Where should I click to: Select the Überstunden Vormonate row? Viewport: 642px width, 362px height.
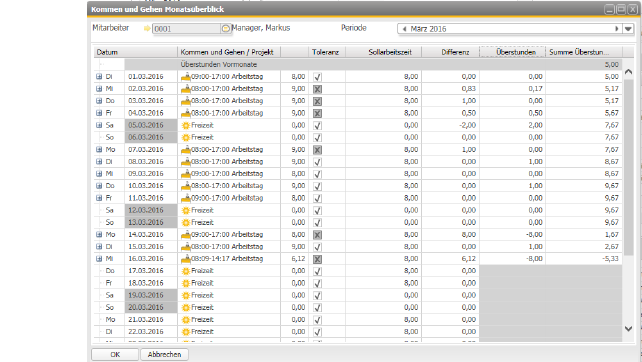tap(358, 64)
